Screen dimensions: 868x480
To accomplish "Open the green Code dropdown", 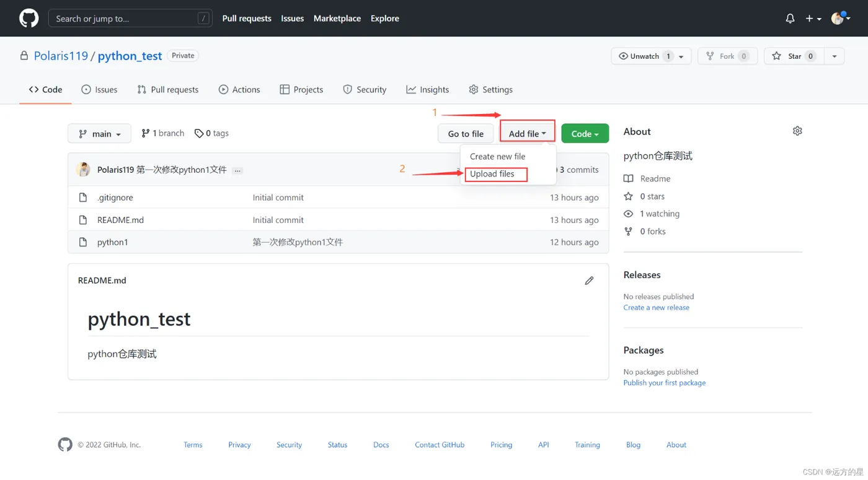I will (585, 134).
